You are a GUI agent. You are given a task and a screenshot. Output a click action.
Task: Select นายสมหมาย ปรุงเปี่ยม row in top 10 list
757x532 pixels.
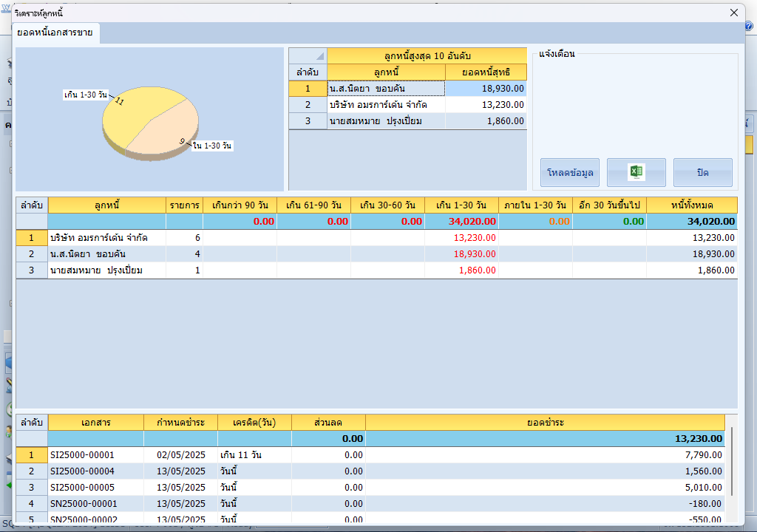[386, 121]
